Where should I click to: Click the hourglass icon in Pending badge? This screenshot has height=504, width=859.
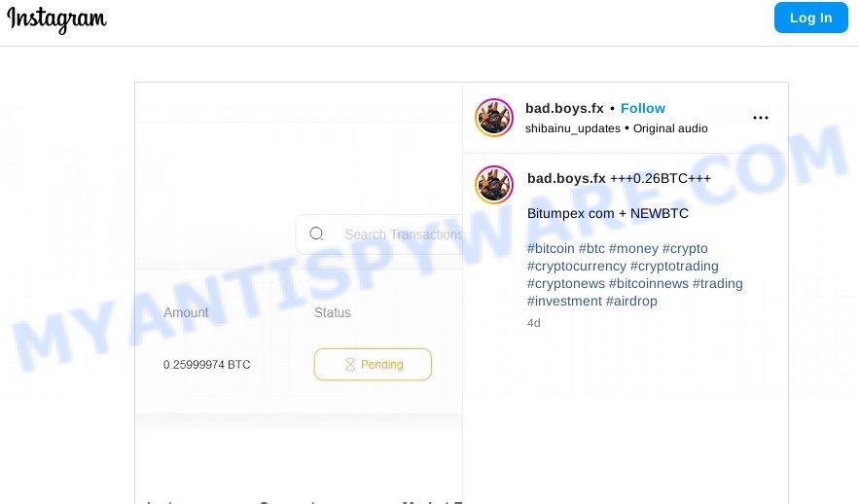coord(350,364)
